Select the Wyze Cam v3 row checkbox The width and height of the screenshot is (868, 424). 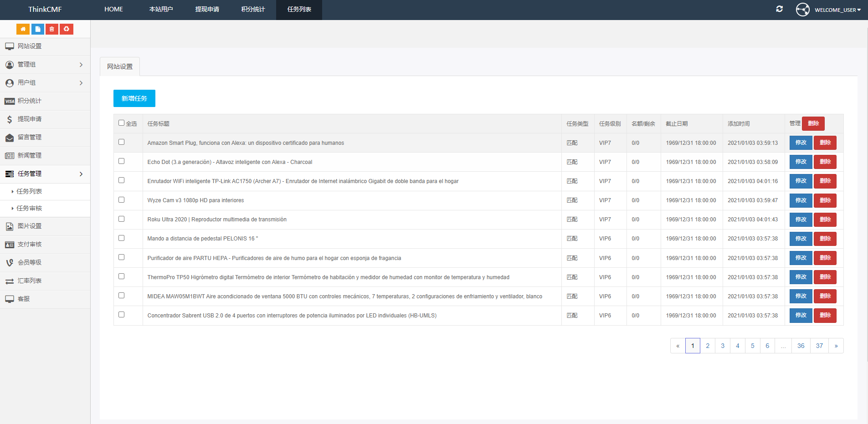coord(121,200)
